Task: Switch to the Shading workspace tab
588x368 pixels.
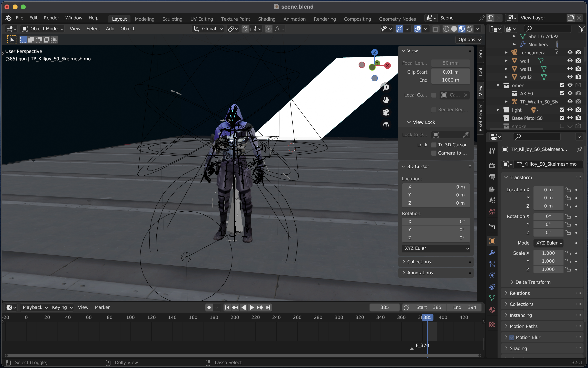Action: coord(267,19)
